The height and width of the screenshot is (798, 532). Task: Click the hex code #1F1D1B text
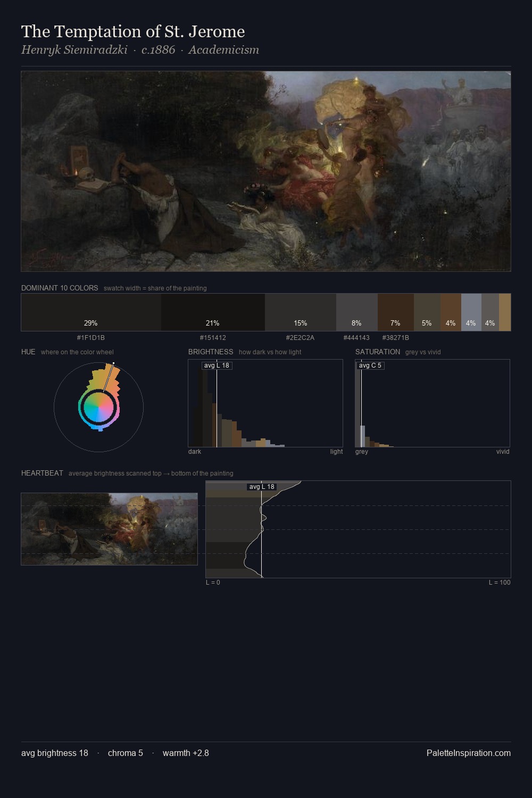[x=91, y=338]
